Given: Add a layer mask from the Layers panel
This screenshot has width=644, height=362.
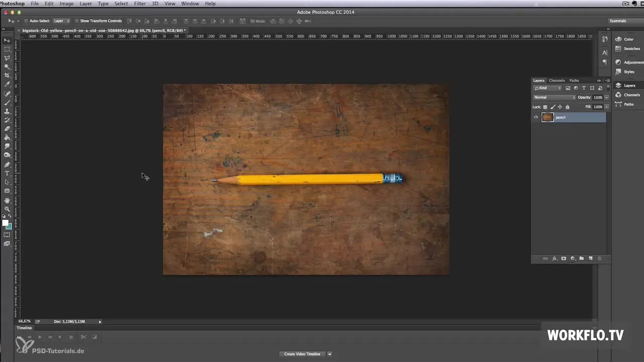Looking at the screenshot, I should click(563, 258).
